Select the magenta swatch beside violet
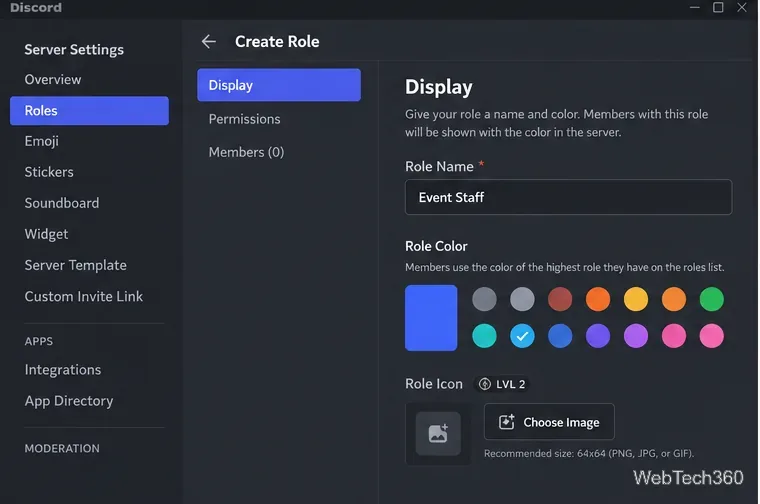 674,336
